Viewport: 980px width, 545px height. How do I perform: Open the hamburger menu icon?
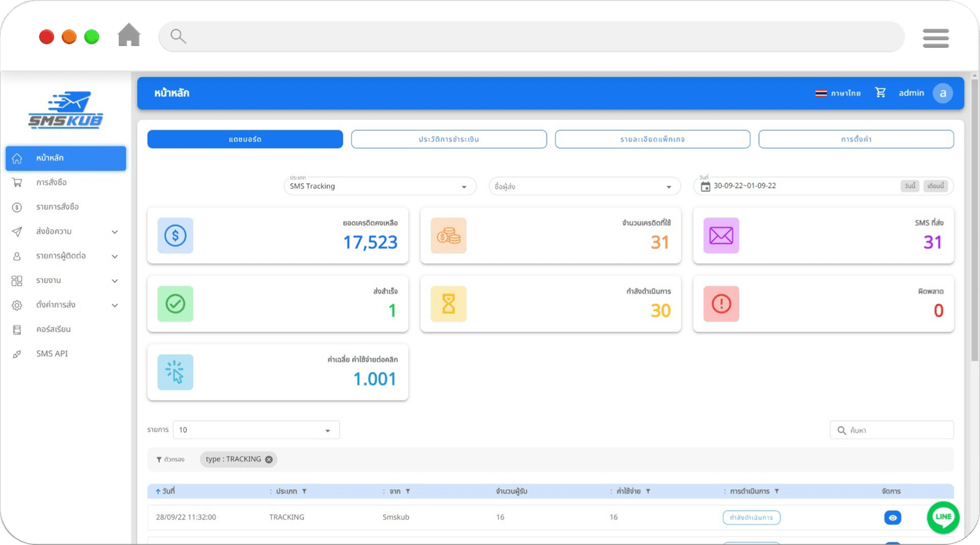(x=935, y=38)
